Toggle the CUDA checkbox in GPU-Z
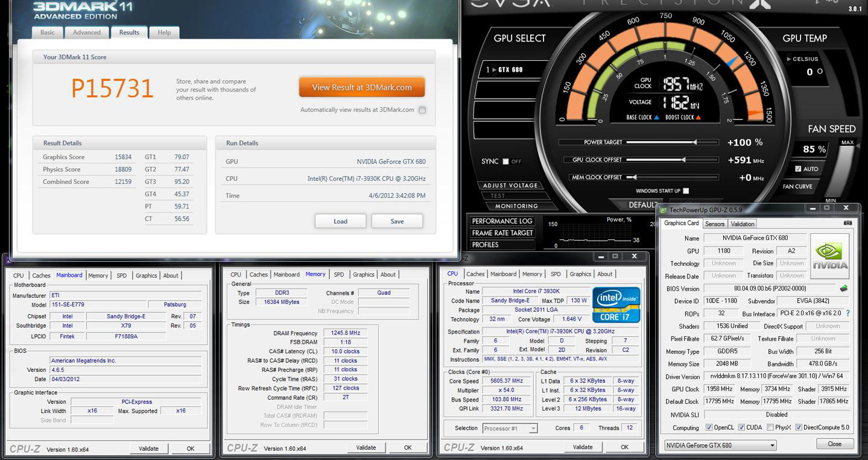Screen dimensions: 868x460 tap(741, 427)
